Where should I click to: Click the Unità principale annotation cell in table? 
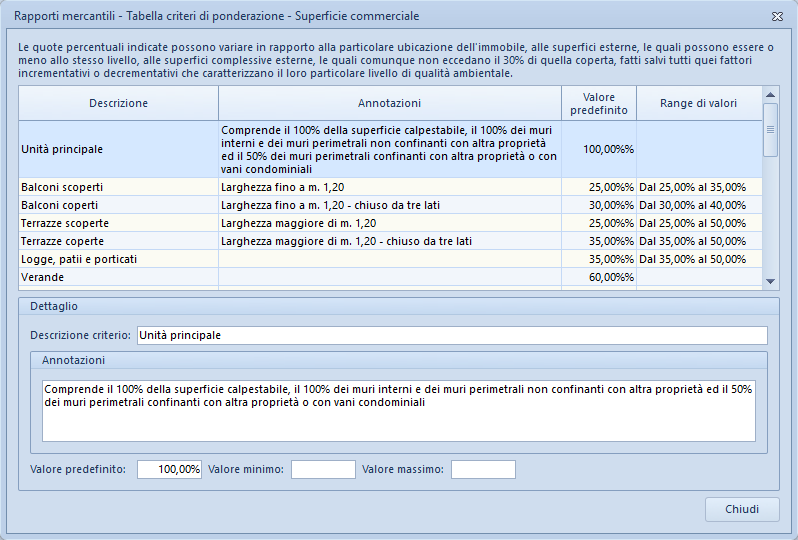(x=390, y=149)
